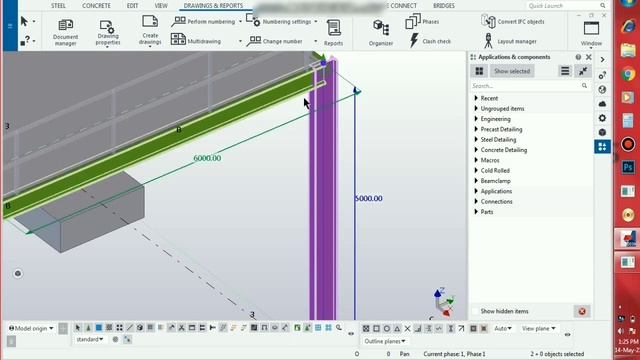
Task: Toggle the Select cuts scissors switch
Action: tap(181, 328)
